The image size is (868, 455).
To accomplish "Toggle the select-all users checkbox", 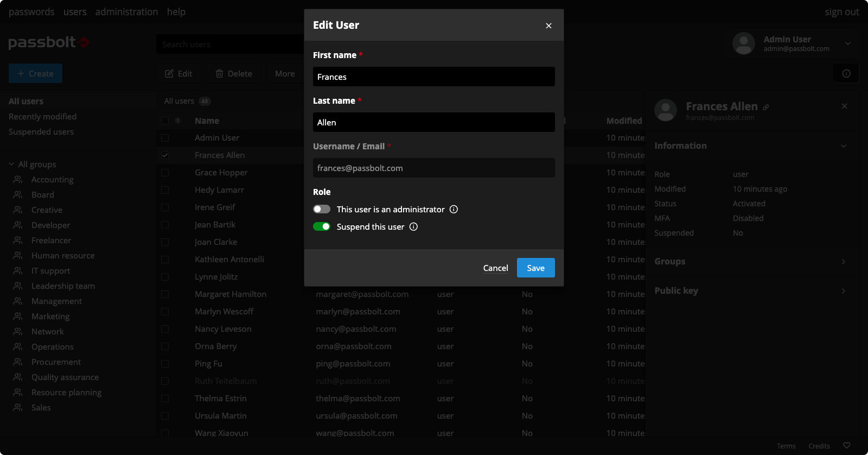I will click(x=165, y=121).
